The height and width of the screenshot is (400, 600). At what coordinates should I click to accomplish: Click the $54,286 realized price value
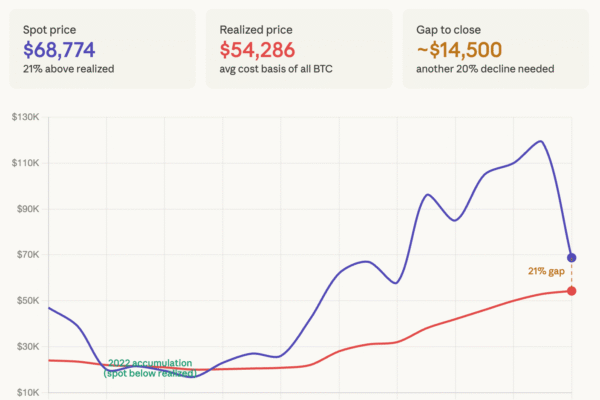[x=260, y=50]
